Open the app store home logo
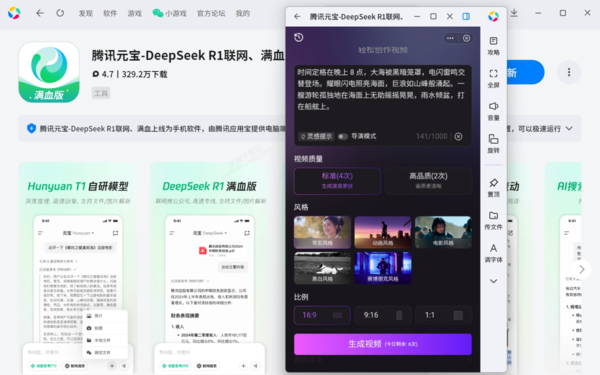Screen dimensions: 600x375 pos(14,13)
